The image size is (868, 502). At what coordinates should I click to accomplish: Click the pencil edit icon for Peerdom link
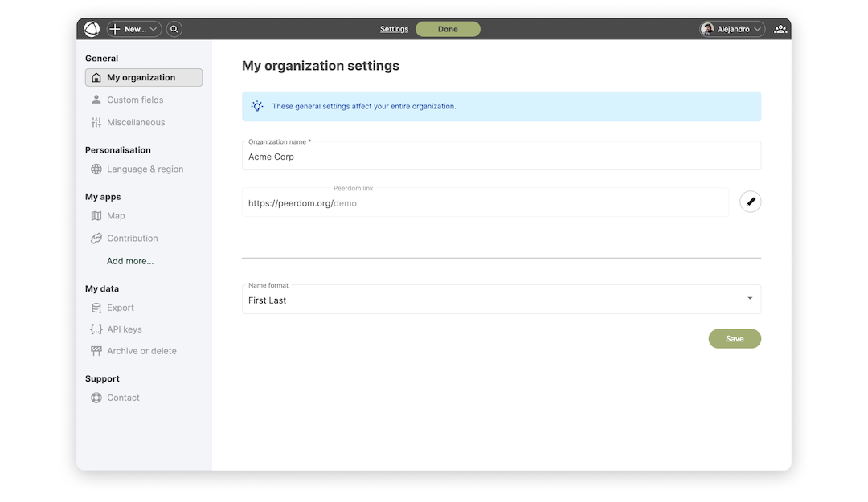(x=750, y=202)
